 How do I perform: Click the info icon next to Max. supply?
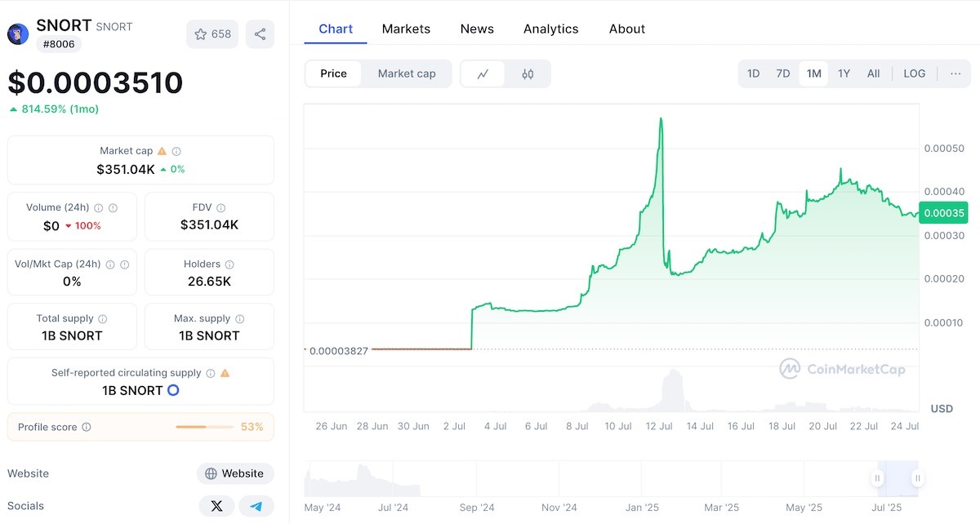click(x=240, y=318)
